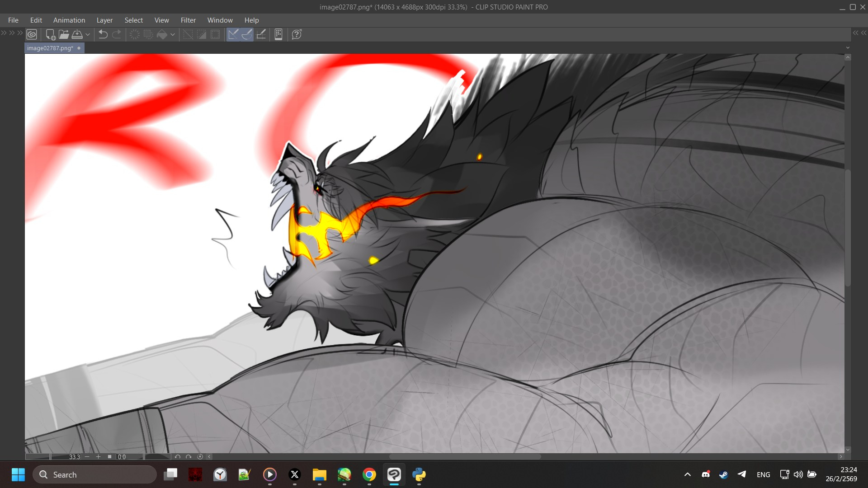Create a new canvas with New icon
The image size is (868, 488).
[51, 34]
